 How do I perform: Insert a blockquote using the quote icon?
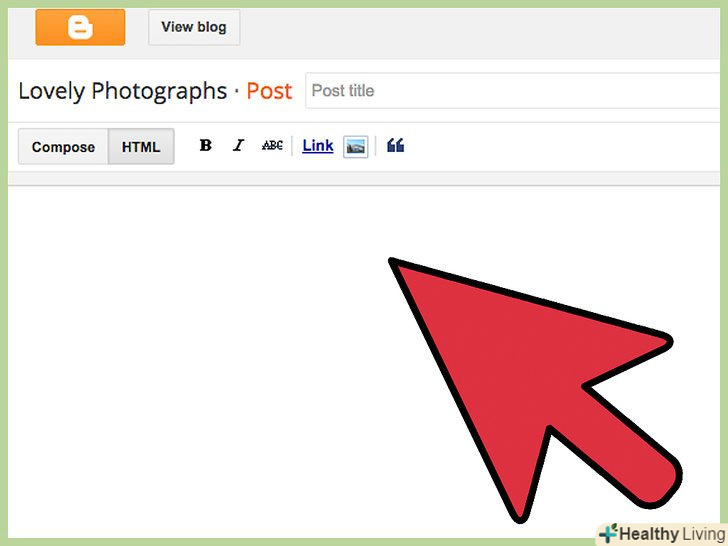[396, 146]
